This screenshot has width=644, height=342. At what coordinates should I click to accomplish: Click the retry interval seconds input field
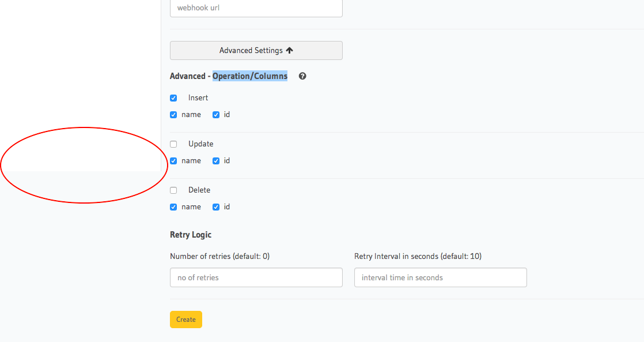(x=440, y=277)
